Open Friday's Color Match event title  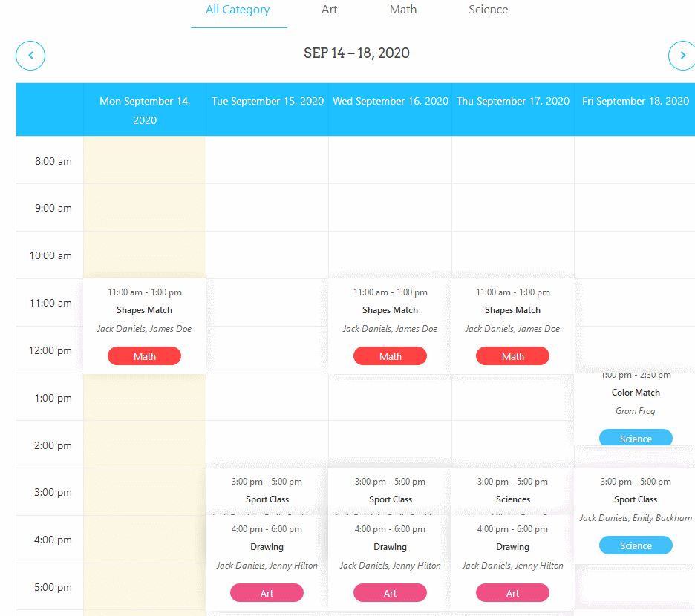(x=636, y=393)
